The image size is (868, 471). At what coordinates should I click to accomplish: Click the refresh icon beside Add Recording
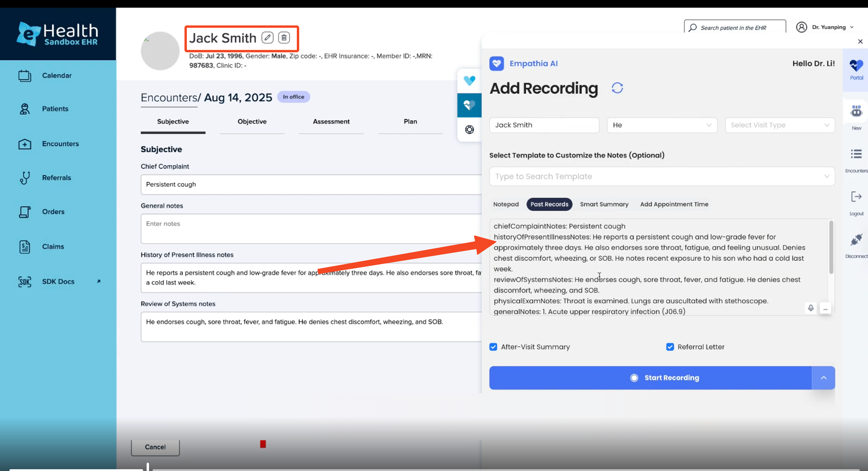point(617,88)
